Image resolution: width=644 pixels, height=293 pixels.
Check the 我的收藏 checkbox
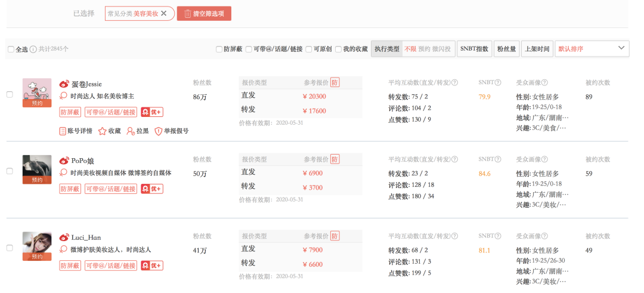[x=339, y=50]
